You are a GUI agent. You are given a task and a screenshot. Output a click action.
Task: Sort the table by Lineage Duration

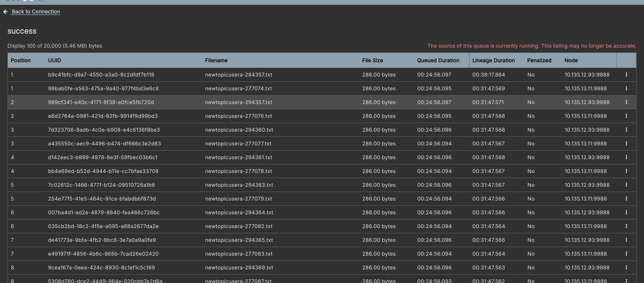coord(493,60)
